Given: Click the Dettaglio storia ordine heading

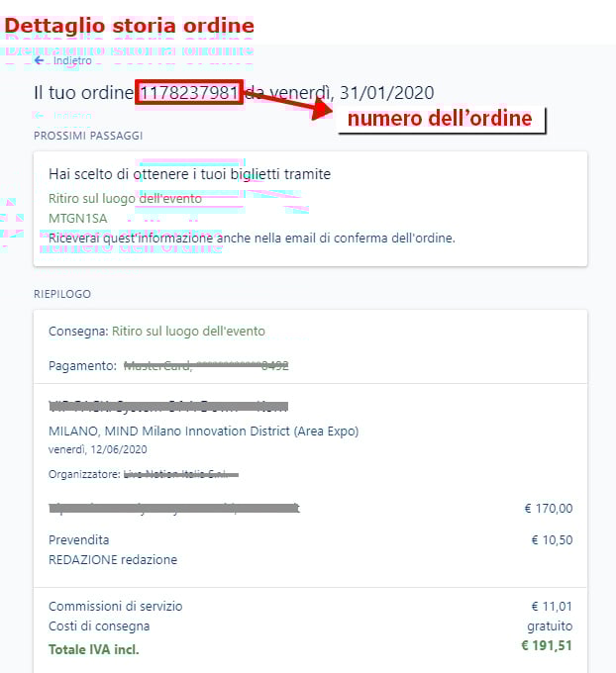Looking at the screenshot, I should coord(130,26).
